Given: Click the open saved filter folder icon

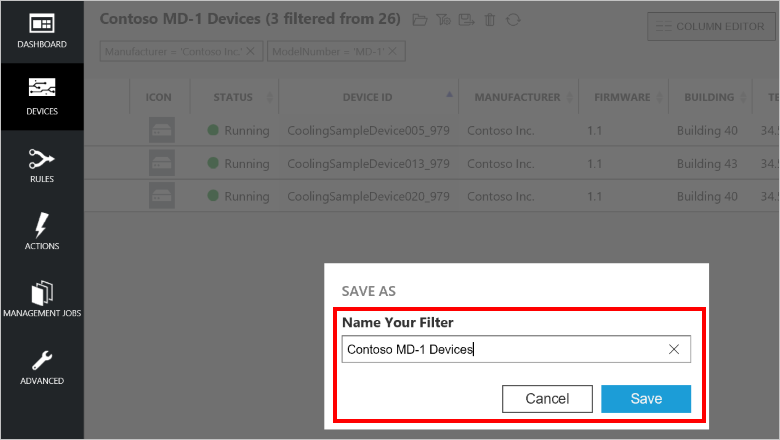Looking at the screenshot, I should 420,20.
